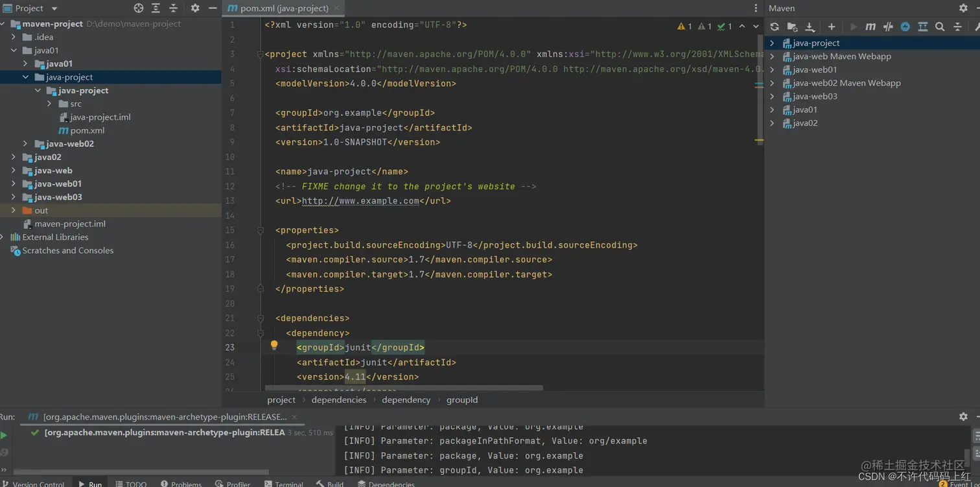Image resolution: width=980 pixels, height=487 pixels.
Task: Expand java02 in the Maven panel
Action: [x=772, y=123]
